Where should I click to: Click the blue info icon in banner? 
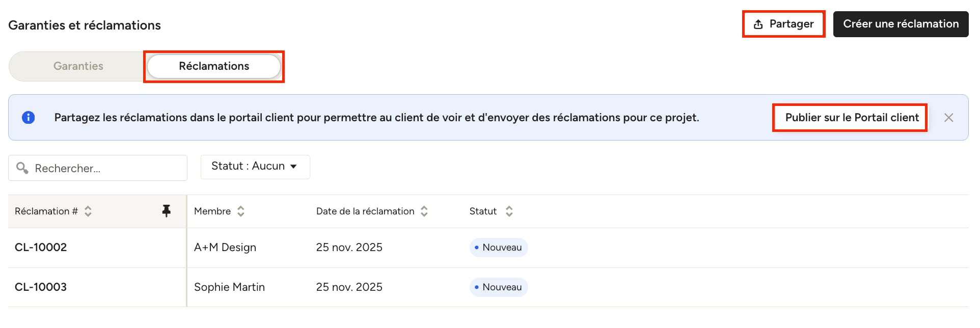click(29, 118)
